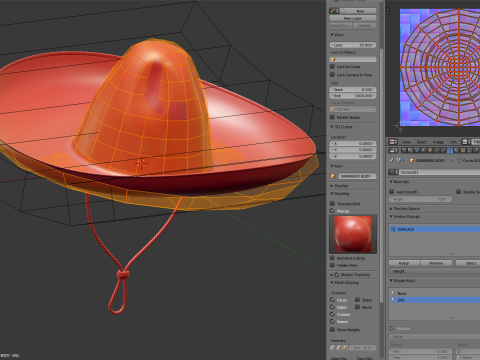The height and width of the screenshot is (360, 480).
Task: Open the Particles tab icon
Action: pos(469,150)
